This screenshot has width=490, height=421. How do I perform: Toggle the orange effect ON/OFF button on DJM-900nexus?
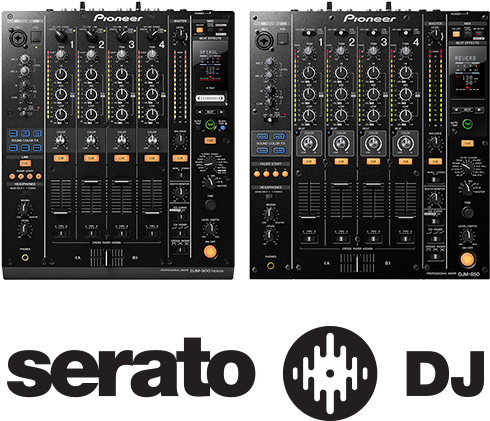coord(210,251)
